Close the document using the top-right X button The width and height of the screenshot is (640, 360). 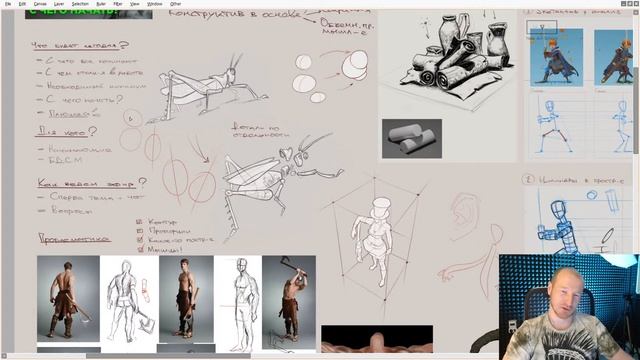[636, 3]
